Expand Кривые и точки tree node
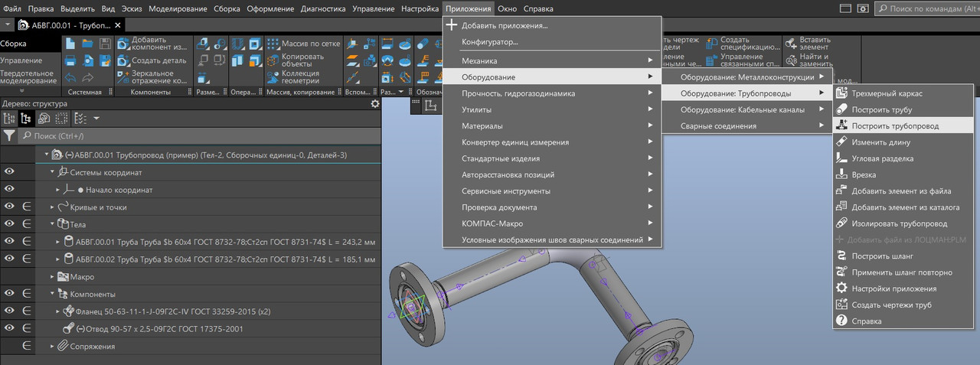 (53, 207)
